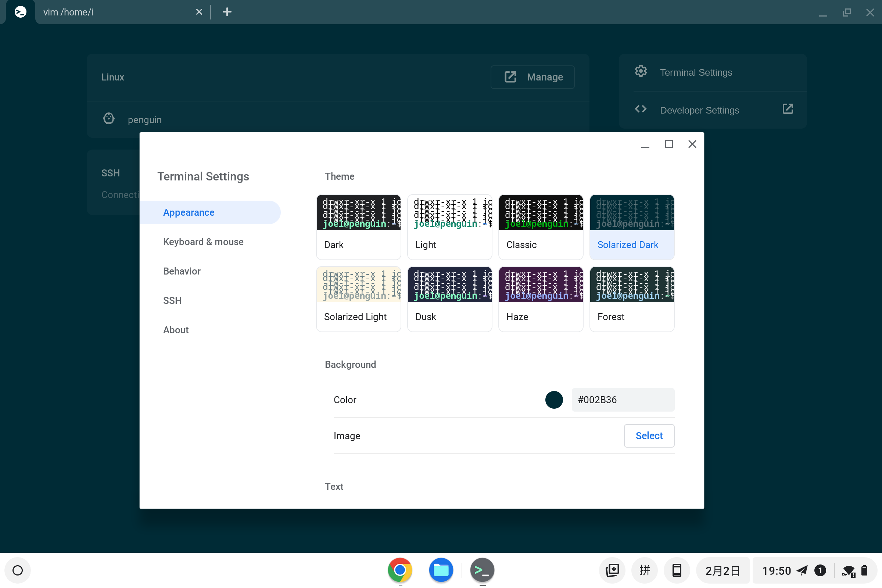Viewport: 882px width, 588px height.
Task: Click the #002B36 hex color field
Action: tap(623, 400)
